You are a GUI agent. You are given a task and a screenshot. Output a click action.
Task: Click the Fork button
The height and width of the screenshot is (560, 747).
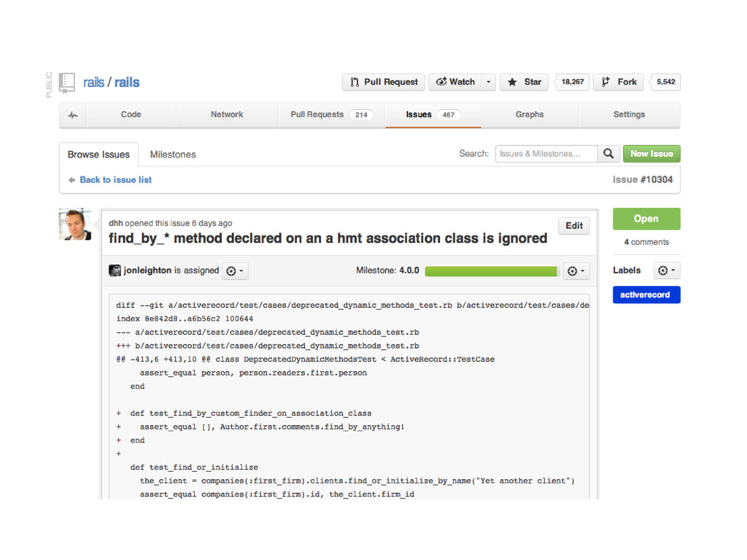[x=620, y=82]
